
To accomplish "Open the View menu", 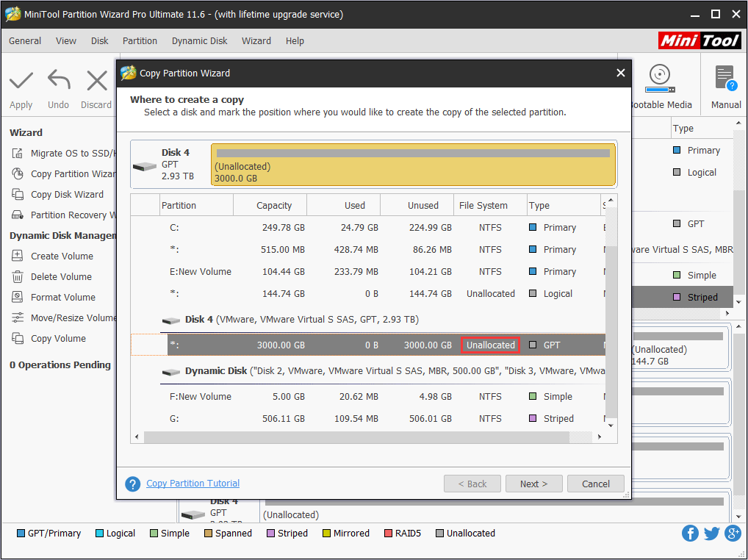I will 66,41.
